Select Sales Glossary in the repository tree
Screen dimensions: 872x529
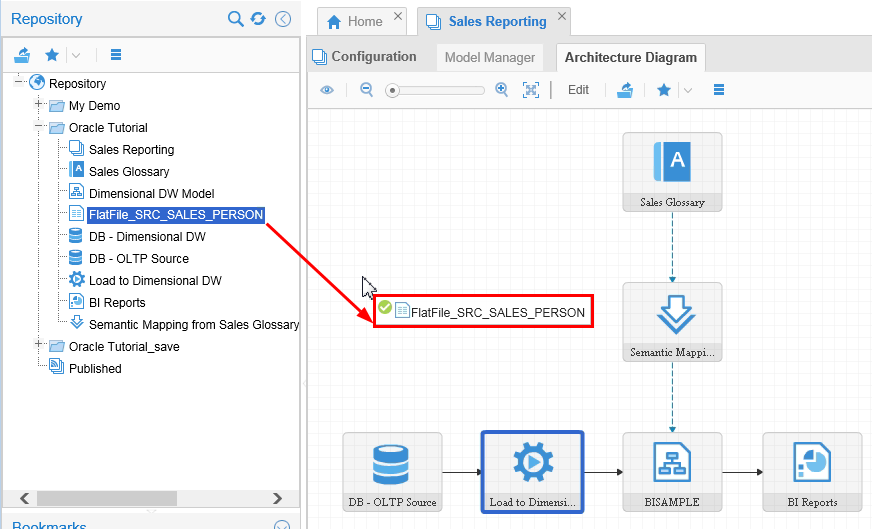coord(129,171)
